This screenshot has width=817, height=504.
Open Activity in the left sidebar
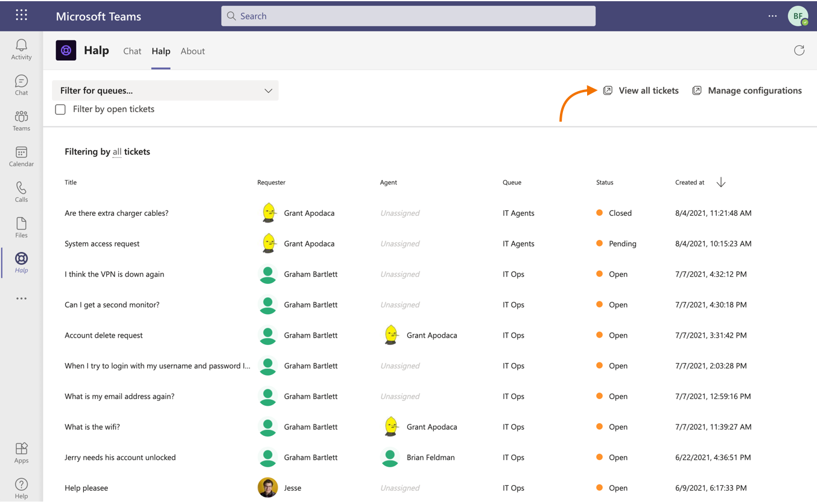tap(21, 49)
